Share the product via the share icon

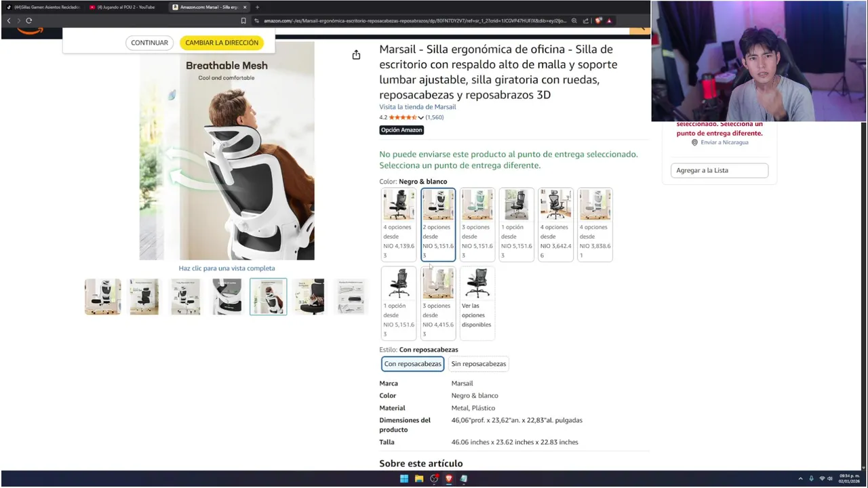click(x=356, y=55)
